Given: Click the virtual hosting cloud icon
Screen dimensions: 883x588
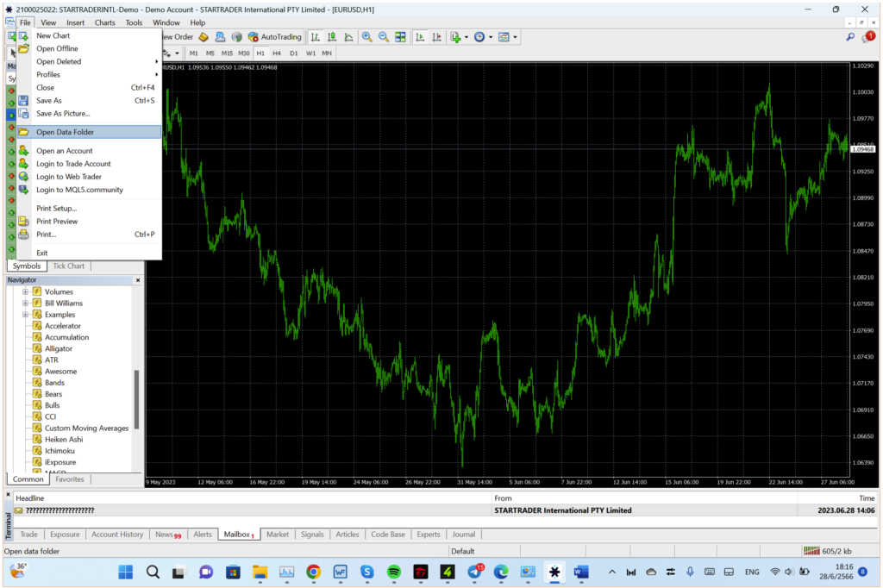Looking at the screenshot, I should [x=220, y=37].
